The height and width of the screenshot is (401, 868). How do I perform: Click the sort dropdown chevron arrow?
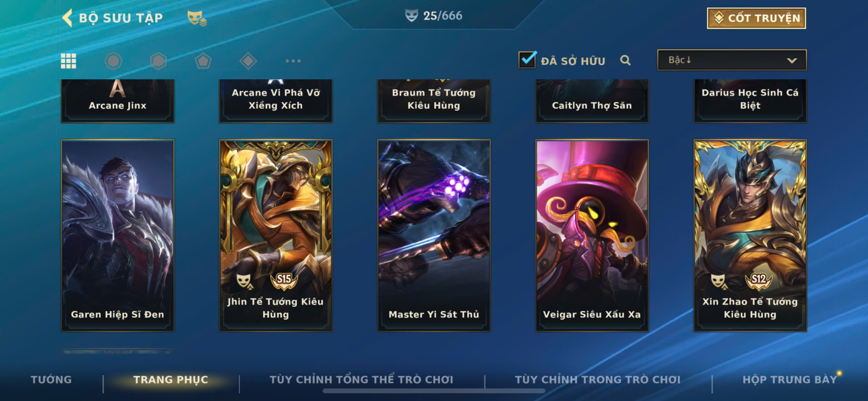[792, 61]
